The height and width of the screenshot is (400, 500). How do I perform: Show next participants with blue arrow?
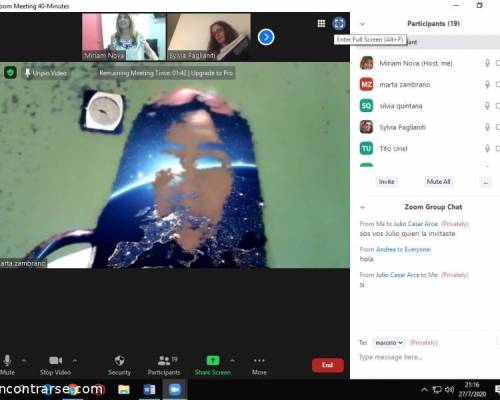266,37
